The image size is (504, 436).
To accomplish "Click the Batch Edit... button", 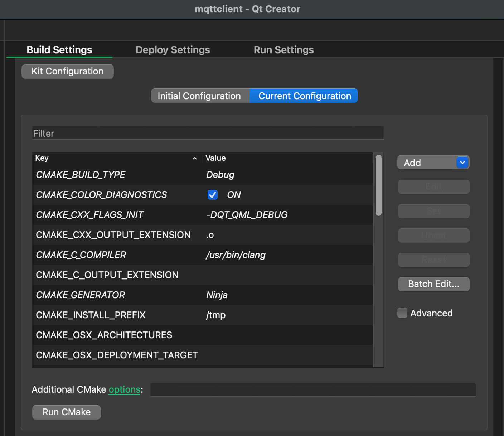I will [433, 284].
